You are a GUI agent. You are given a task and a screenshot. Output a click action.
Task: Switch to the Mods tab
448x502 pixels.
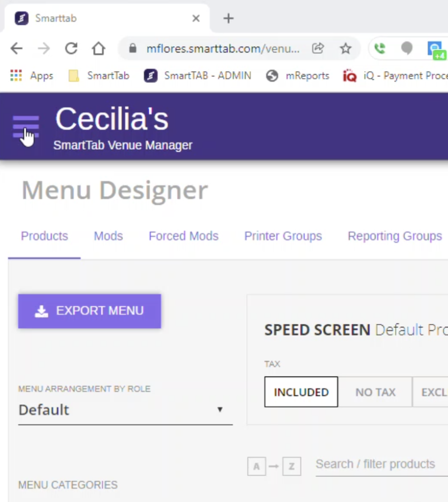108,236
